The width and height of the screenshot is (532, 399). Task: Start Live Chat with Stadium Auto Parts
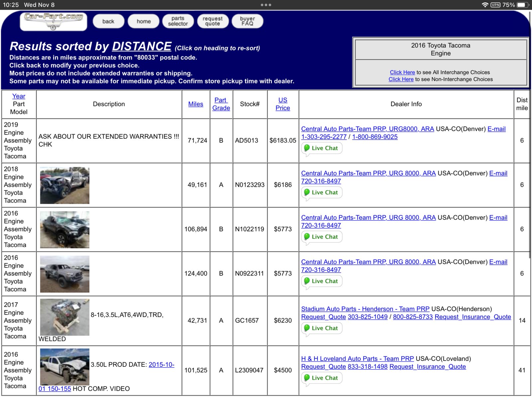[x=322, y=328]
